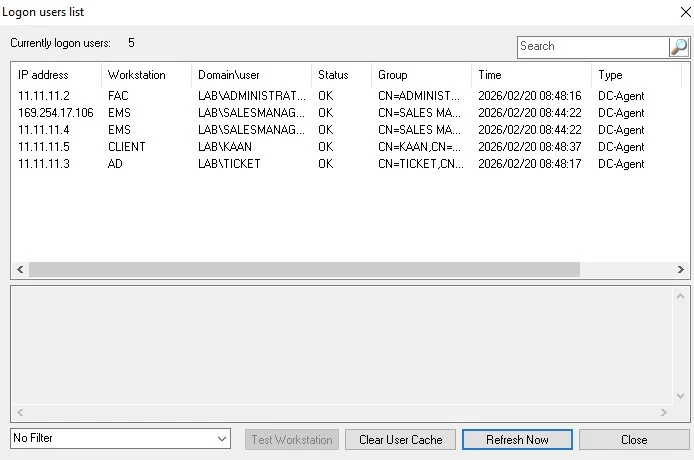The height and width of the screenshot is (460, 694).
Task: Sort by the Type column header
Action: click(636, 75)
